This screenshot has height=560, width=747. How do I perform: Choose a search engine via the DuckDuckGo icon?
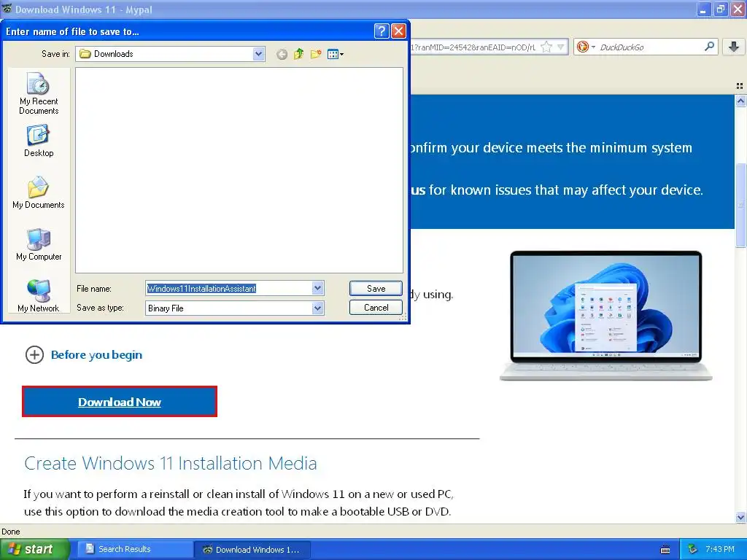[x=586, y=47]
